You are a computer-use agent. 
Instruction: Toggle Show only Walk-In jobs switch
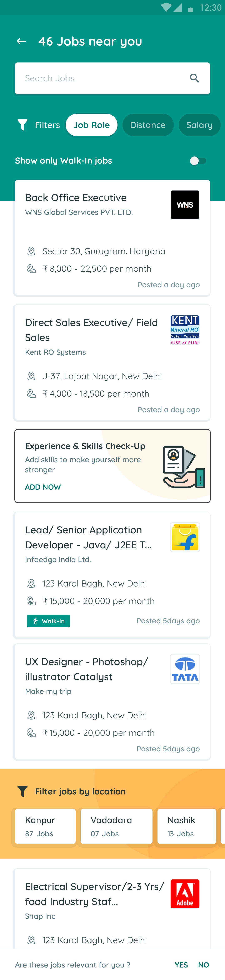(x=197, y=161)
